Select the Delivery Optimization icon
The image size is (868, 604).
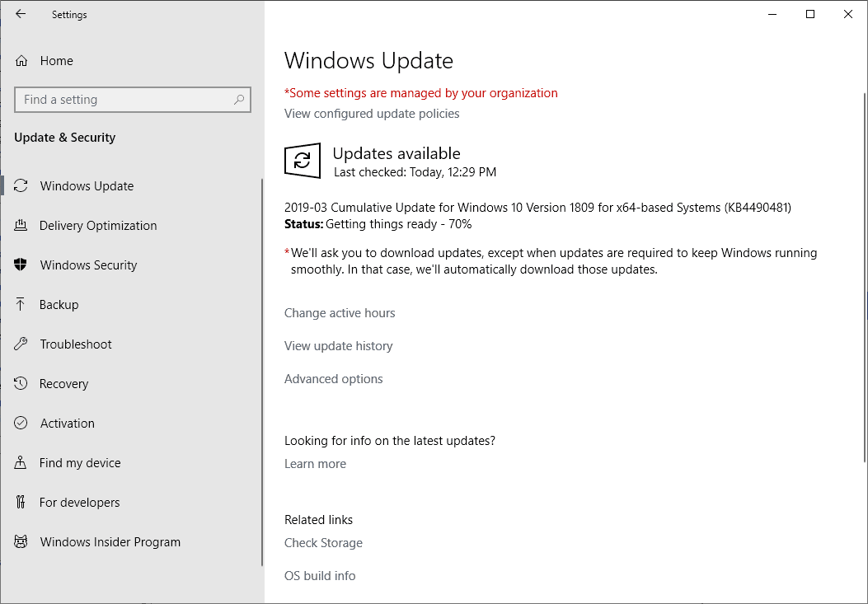[x=21, y=225]
